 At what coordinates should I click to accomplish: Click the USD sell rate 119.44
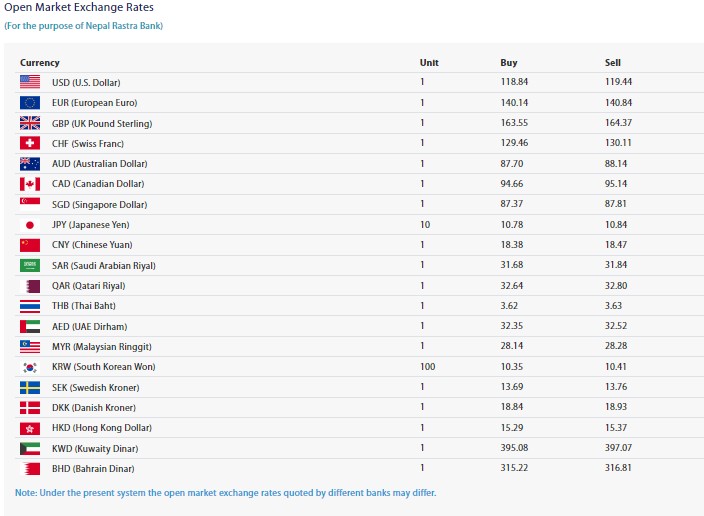coord(619,82)
